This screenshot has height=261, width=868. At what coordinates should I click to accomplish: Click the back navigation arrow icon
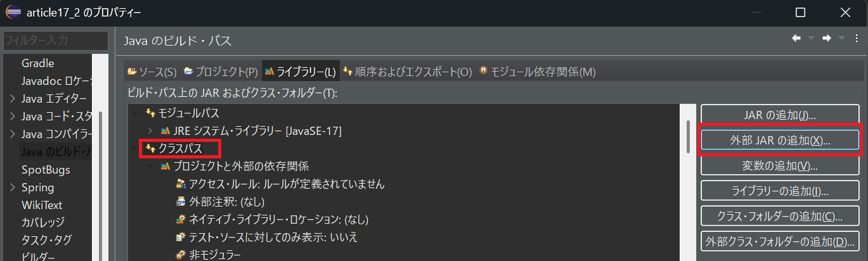tap(796, 38)
